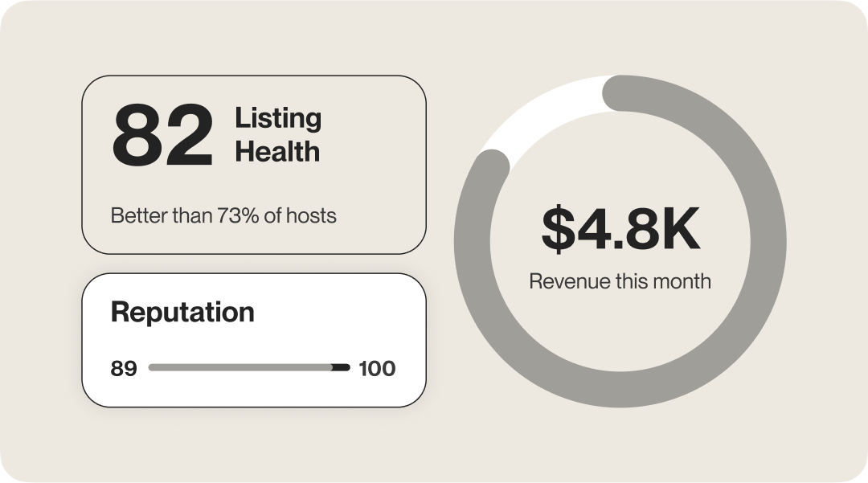Click the rounded left end of revenue ring

coord(492,166)
